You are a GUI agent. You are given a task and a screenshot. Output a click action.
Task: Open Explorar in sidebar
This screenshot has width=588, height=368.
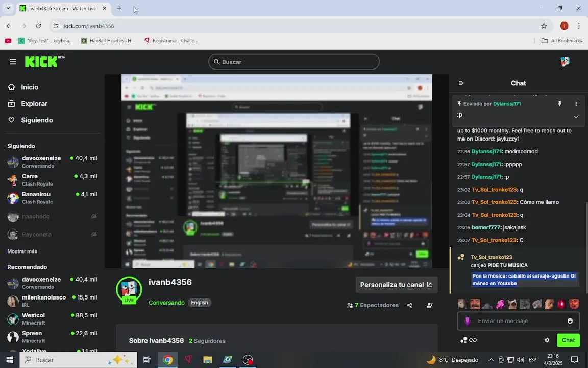pyautogui.click(x=28, y=104)
